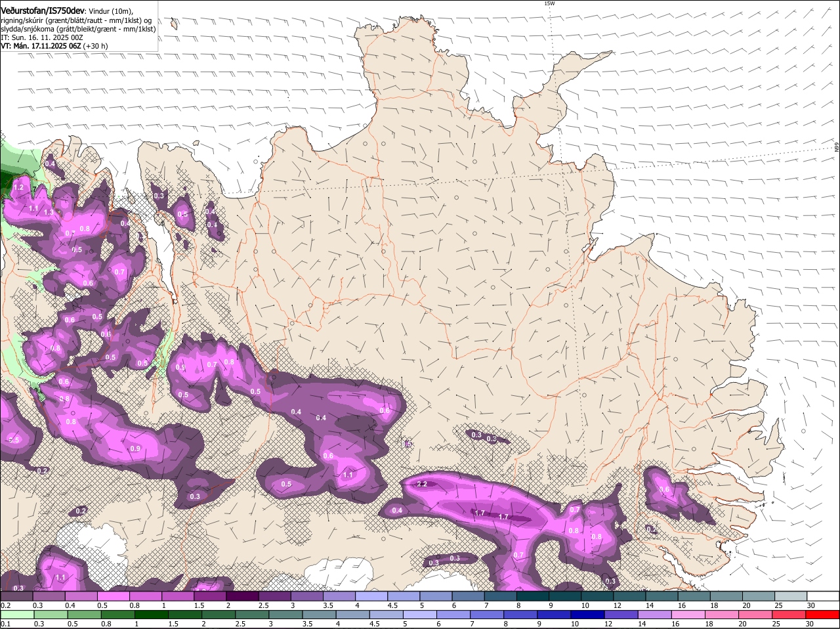Click the 1.3 precipitation value on map
This screenshot has width=840, height=629.
click(49, 212)
